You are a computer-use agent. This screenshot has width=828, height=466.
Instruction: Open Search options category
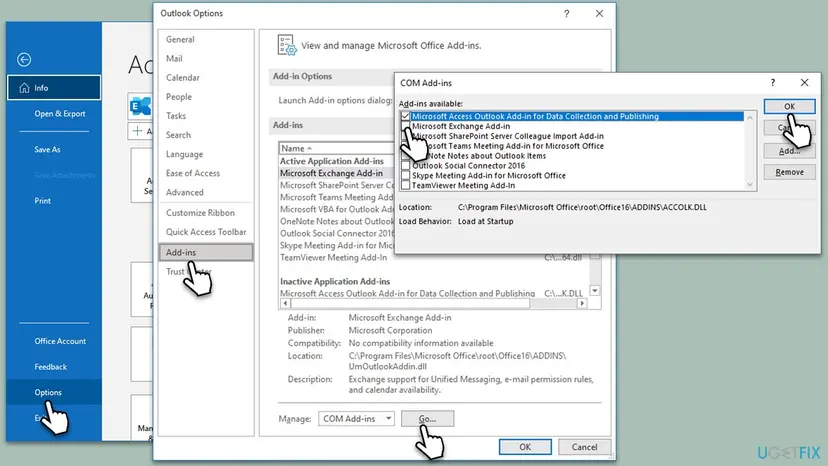[x=178, y=135]
